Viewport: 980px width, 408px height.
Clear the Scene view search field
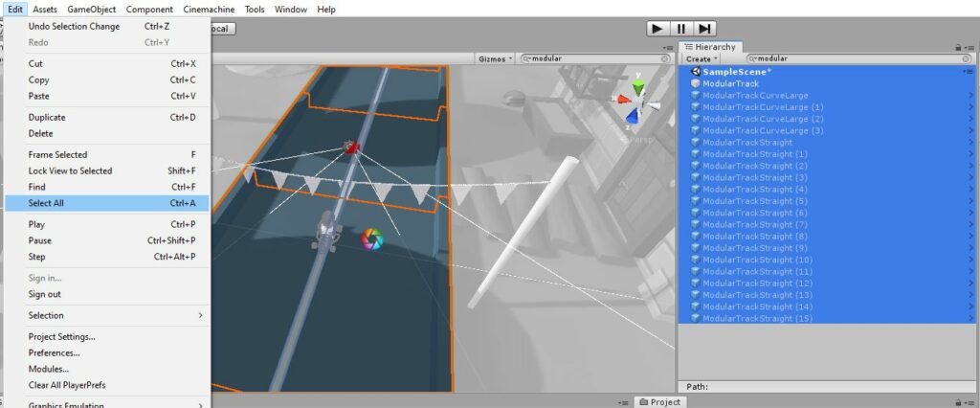[x=666, y=58]
